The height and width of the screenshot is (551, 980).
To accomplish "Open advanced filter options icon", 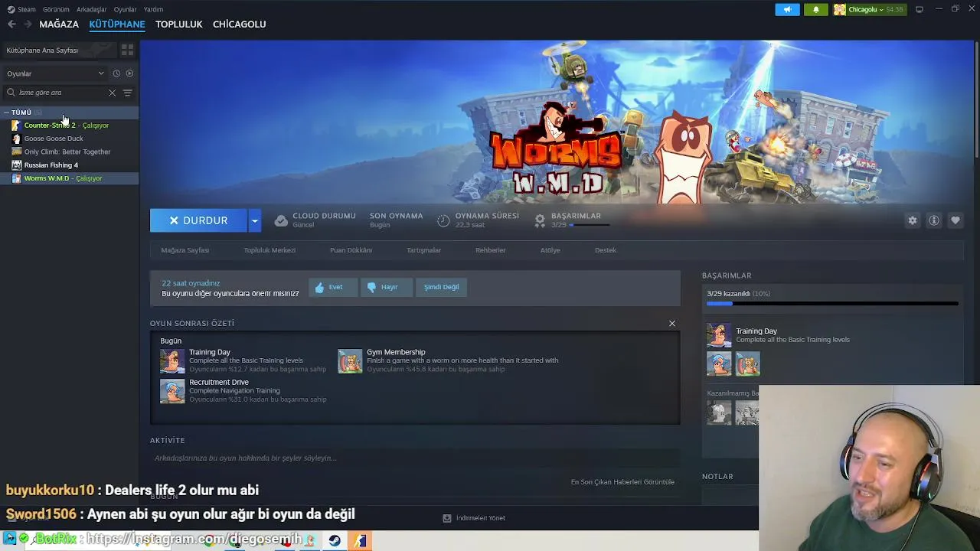I will [x=128, y=93].
